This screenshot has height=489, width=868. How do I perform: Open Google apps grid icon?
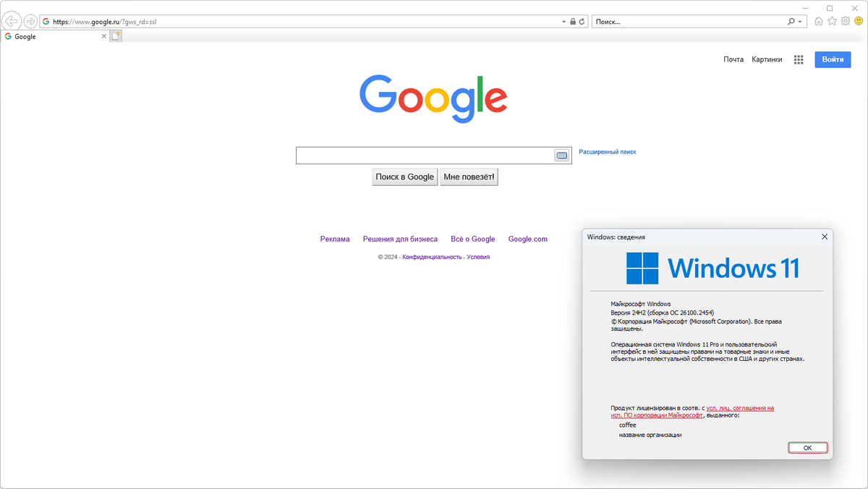pyautogui.click(x=799, y=60)
